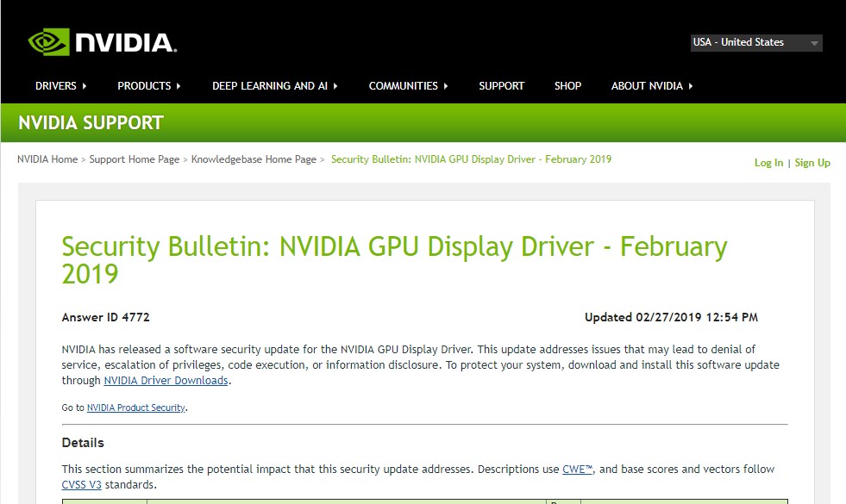The image size is (846, 504).
Task: Expand the About NVIDIA menu arrow
Action: coord(691,86)
